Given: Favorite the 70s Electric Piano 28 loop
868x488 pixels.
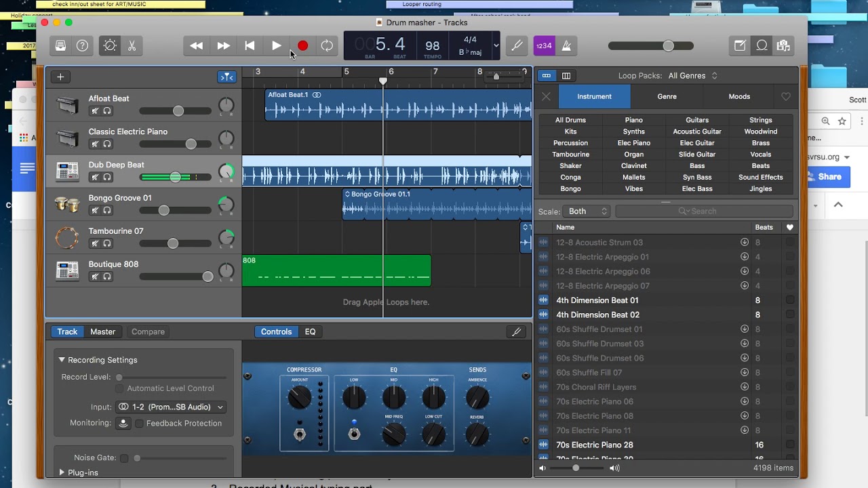Looking at the screenshot, I should (790, 445).
